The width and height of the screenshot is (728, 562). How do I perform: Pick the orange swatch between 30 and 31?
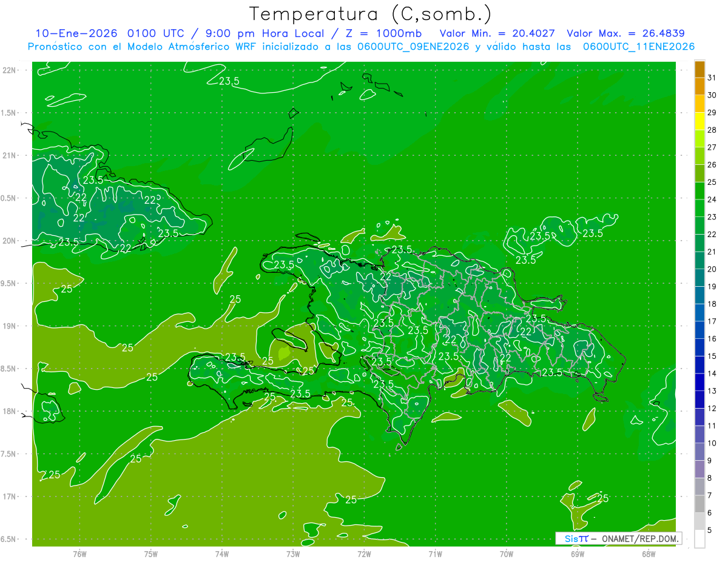699,86
